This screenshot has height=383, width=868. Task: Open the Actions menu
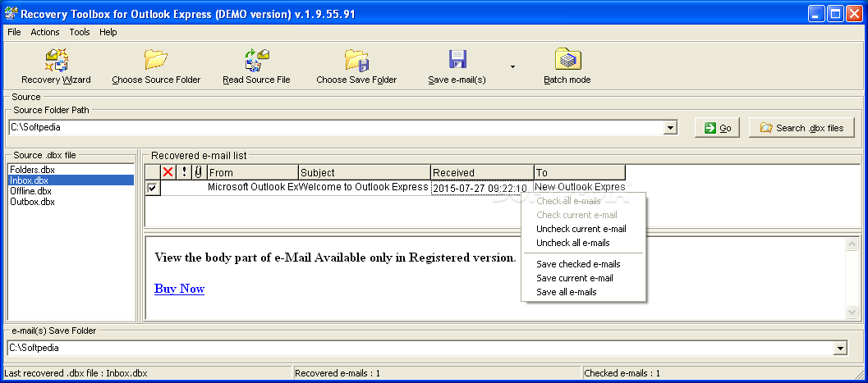45,32
